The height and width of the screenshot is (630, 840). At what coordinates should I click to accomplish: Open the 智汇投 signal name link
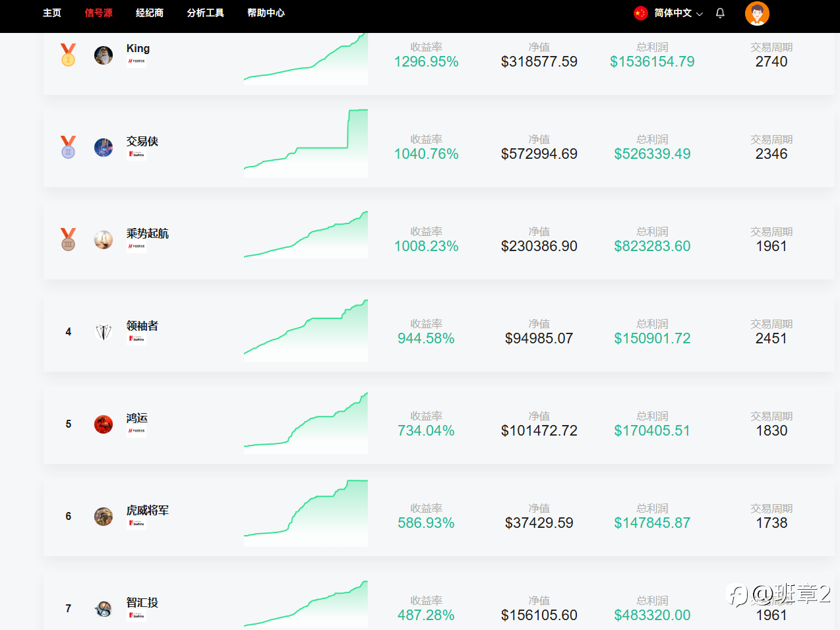click(x=142, y=602)
